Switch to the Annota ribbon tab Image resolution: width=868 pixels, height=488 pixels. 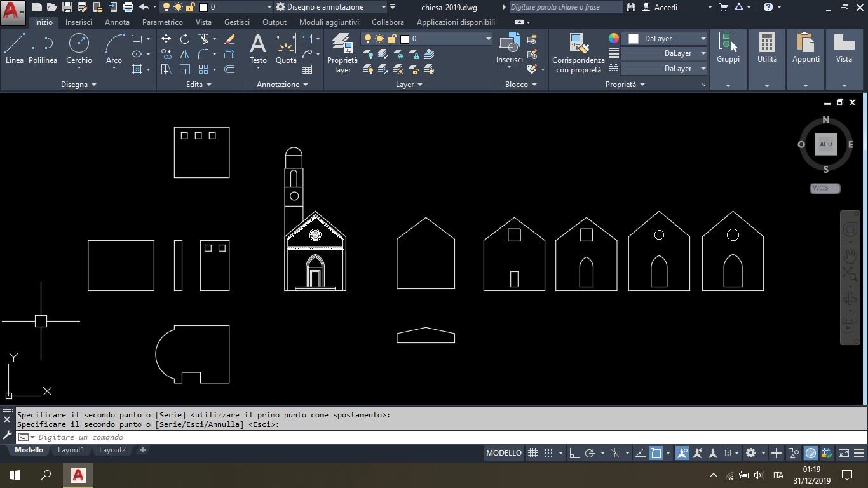tap(117, 22)
